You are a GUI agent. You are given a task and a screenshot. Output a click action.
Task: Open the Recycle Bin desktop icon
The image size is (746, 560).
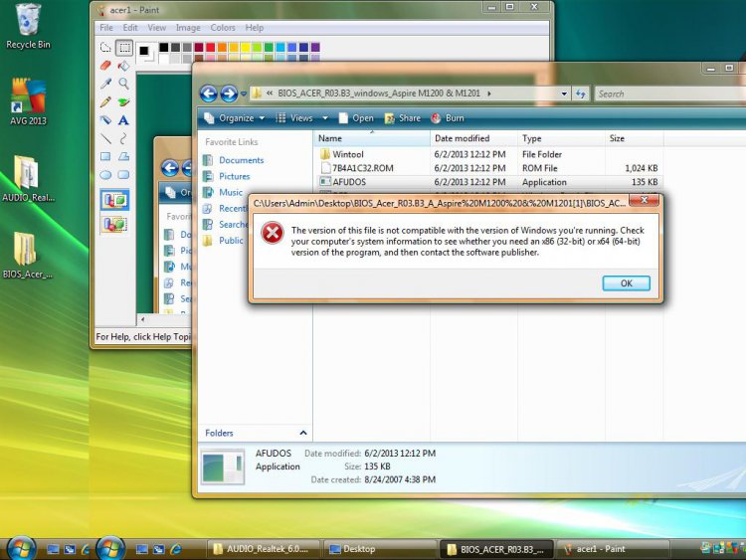pyautogui.click(x=28, y=26)
